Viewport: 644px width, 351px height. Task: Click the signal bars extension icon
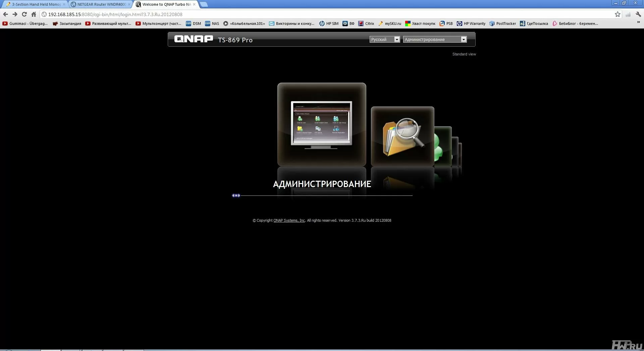click(x=628, y=14)
